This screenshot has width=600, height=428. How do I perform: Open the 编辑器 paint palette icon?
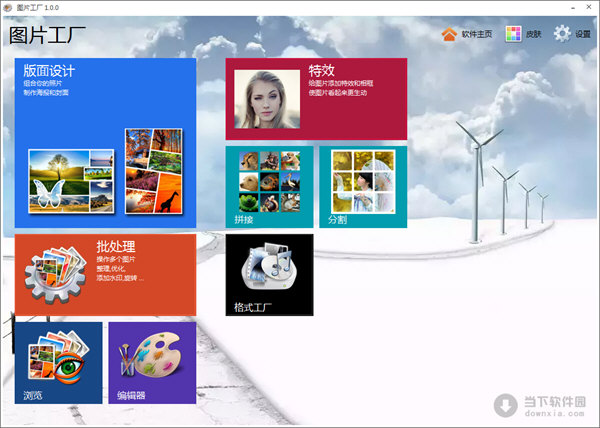[150, 354]
